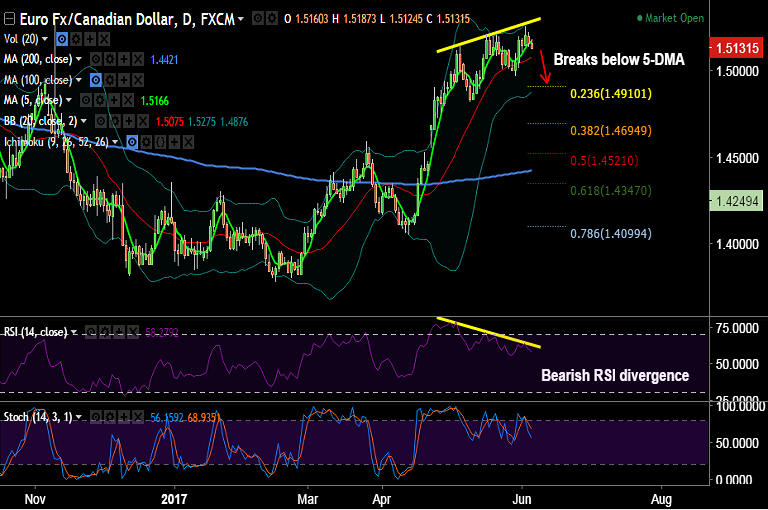This screenshot has width=768, height=510.
Task: Toggle visibility eye for MA (200, close)
Action: pos(96,59)
